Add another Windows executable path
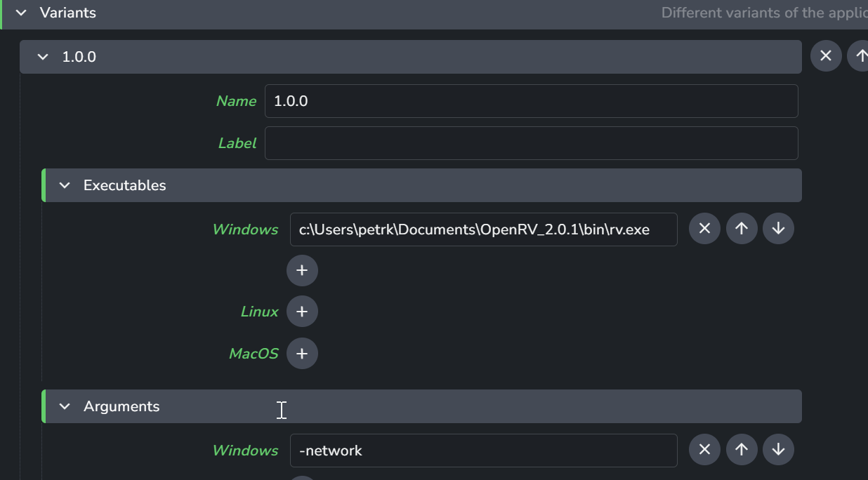The height and width of the screenshot is (480, 868). pos(302,270)
